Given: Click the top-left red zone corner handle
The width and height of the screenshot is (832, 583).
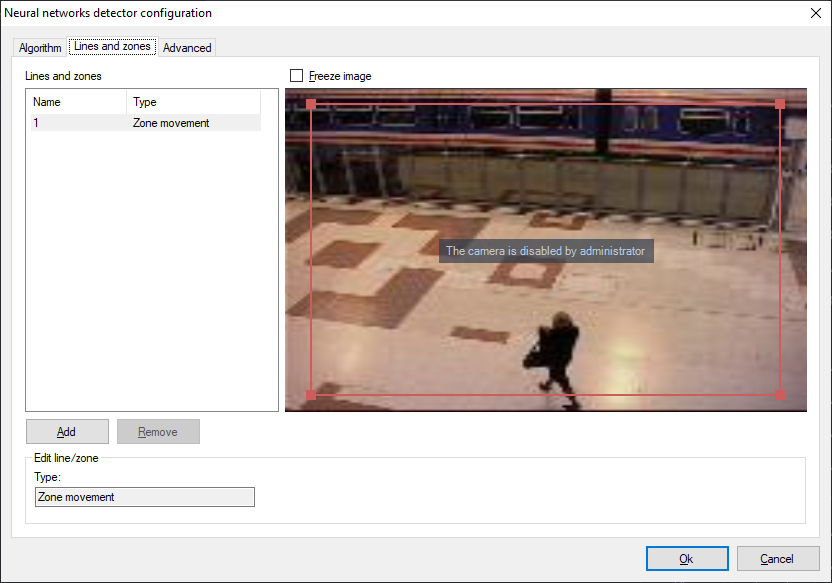Looking at the screenshot, I should click(x=311, y=104).
